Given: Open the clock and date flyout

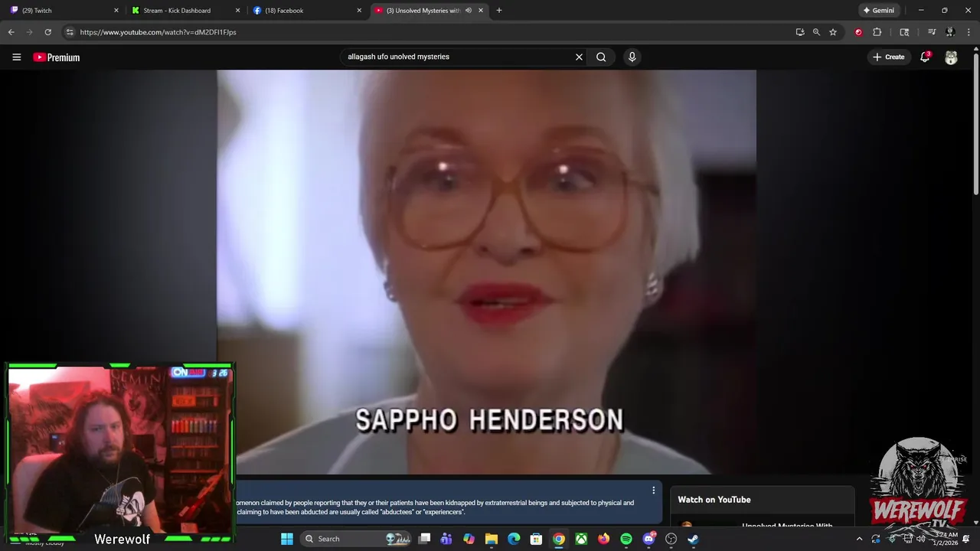Looking at the screenshot, I should point(946,539).
